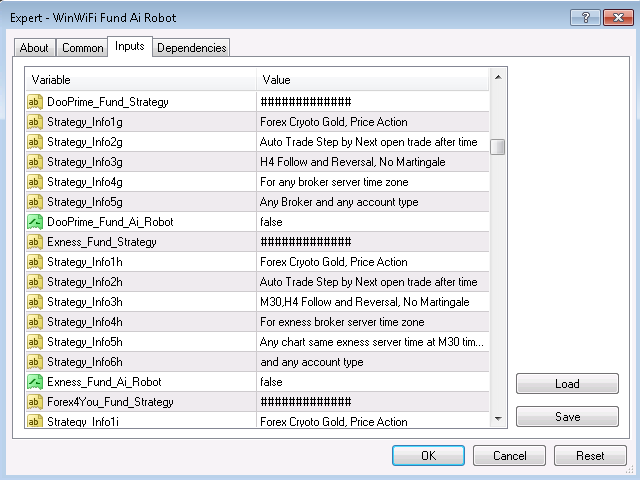
Task: Click the string icon beside DooPrime_Fund_Strategy
Action: pos(35,102)
